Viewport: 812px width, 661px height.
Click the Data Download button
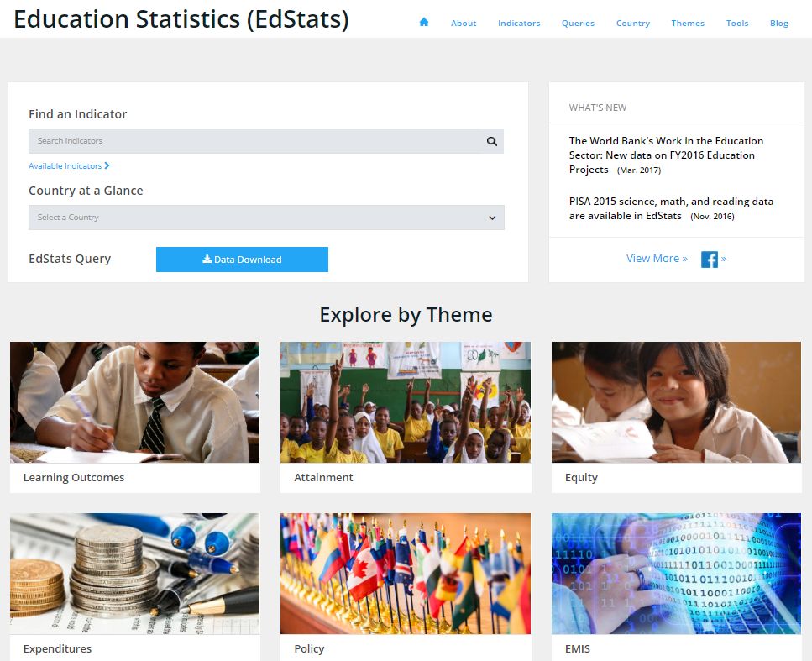[242, 260]
